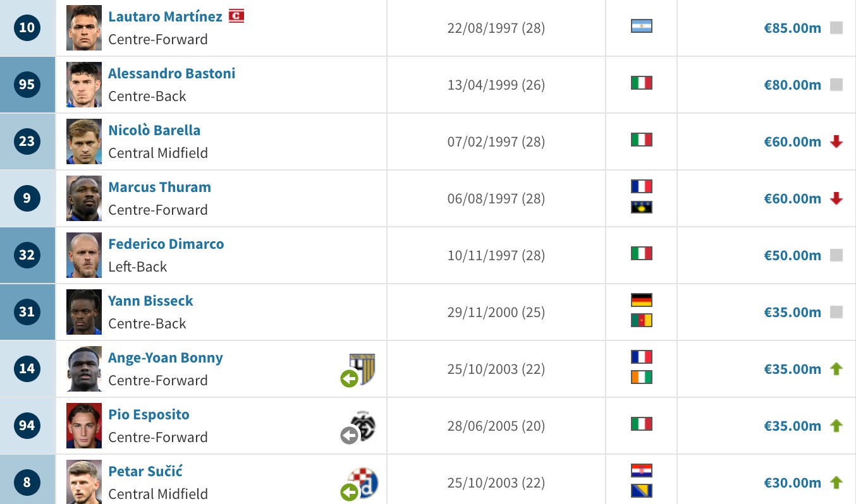
Task: Click the red down arrow beside Thuram's value
Action: pos(836,198)
